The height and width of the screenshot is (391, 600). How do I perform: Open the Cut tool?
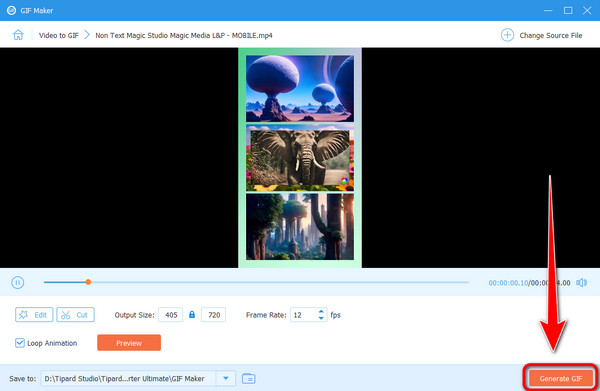75,315
